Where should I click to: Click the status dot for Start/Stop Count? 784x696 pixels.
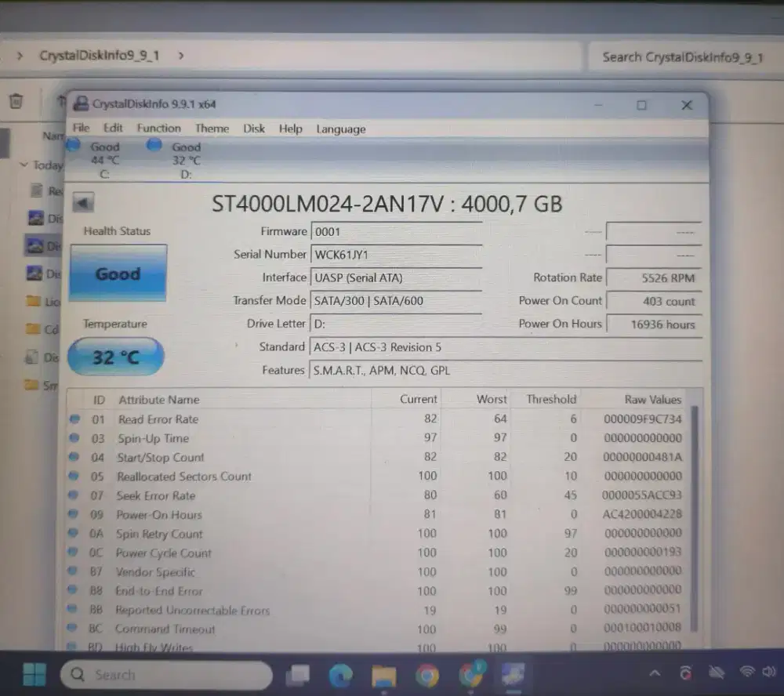click(x=74, y=457)
